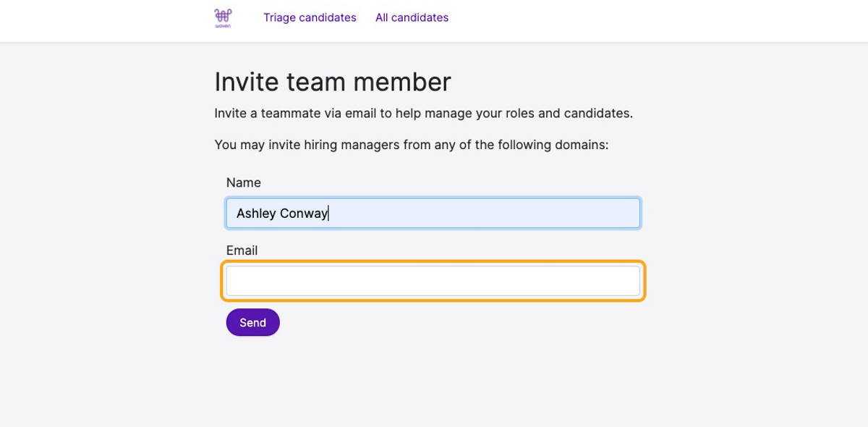
Task: Focus the Name input field
Action: pyautogui.click(x=433, y=213)
